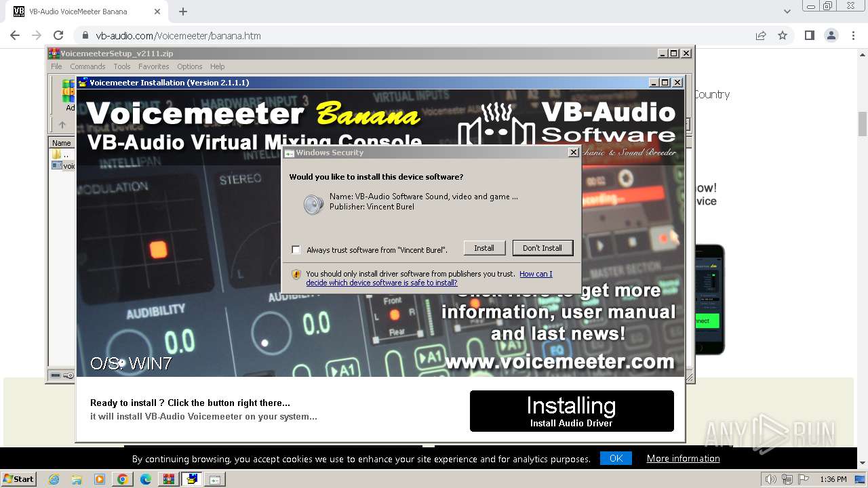Click the system clock showing 1:36 PM

pyautogui.click(x=833, y=479)
